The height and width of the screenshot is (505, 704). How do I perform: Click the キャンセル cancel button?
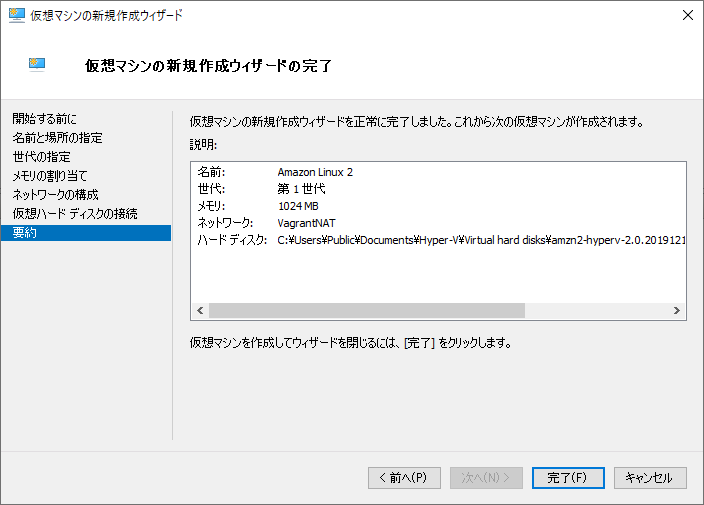tap(650, 478)
